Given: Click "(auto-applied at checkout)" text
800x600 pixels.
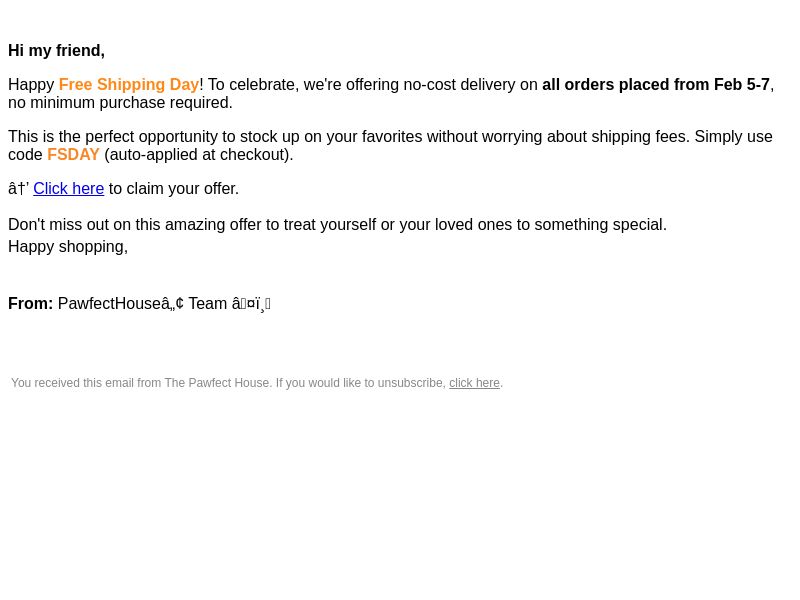Looking at the screenshot, I should point(198,155).
